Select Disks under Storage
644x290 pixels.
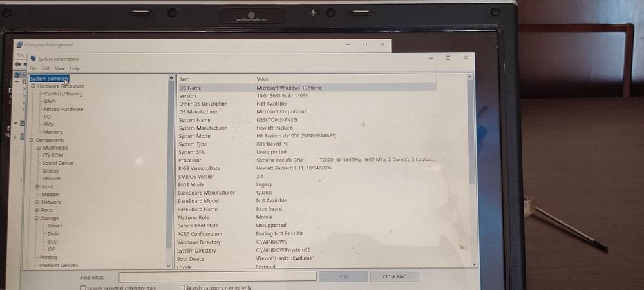point(54,234)
